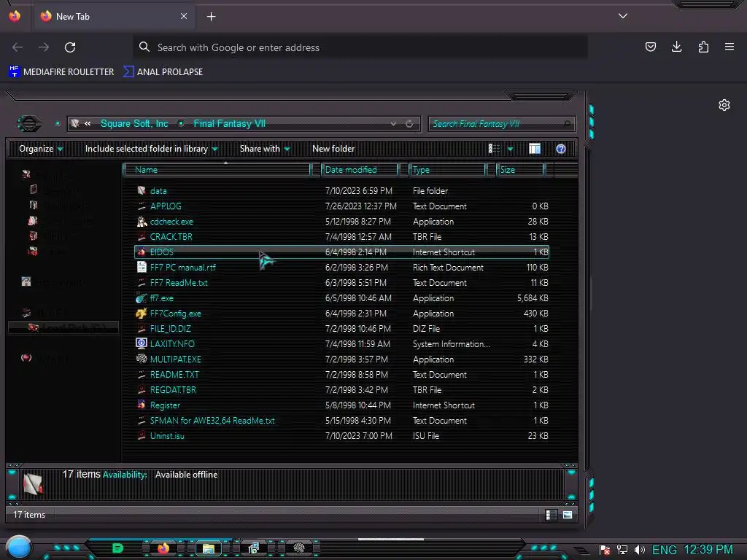Open Explorer help question mark icon

(x=561, y=149)
